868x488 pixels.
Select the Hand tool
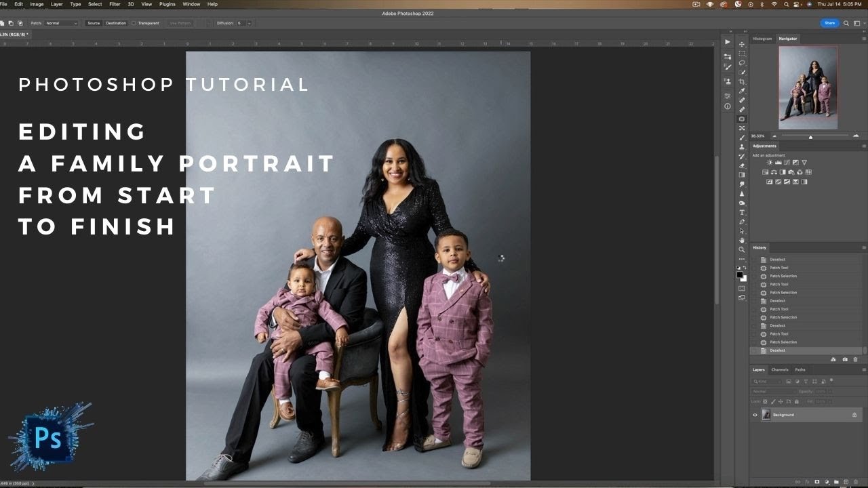[x=742, y=240]
